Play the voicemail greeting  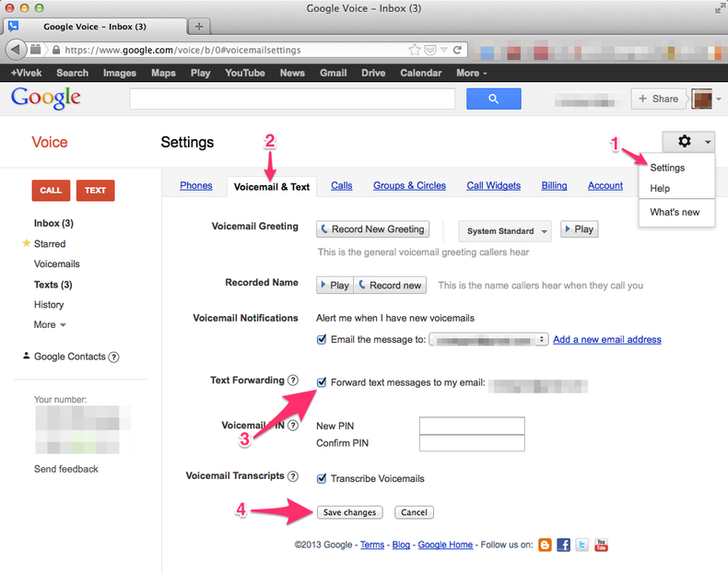(579, 229)
